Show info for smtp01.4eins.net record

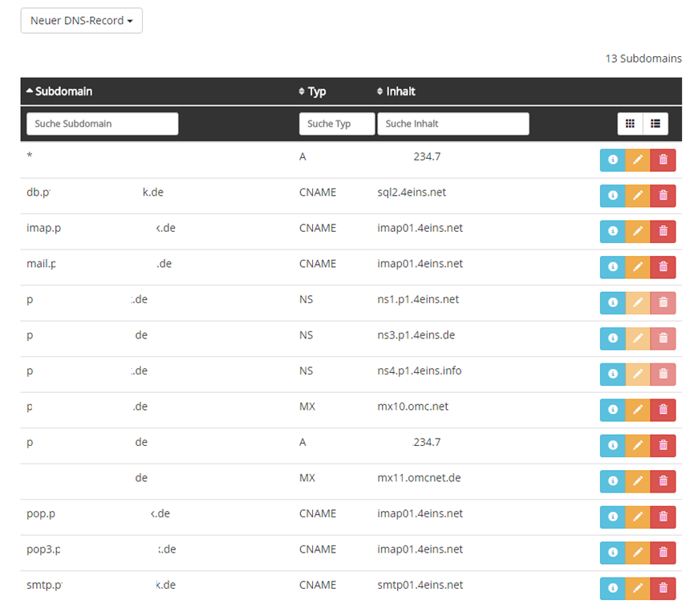(x=613, y=588)
